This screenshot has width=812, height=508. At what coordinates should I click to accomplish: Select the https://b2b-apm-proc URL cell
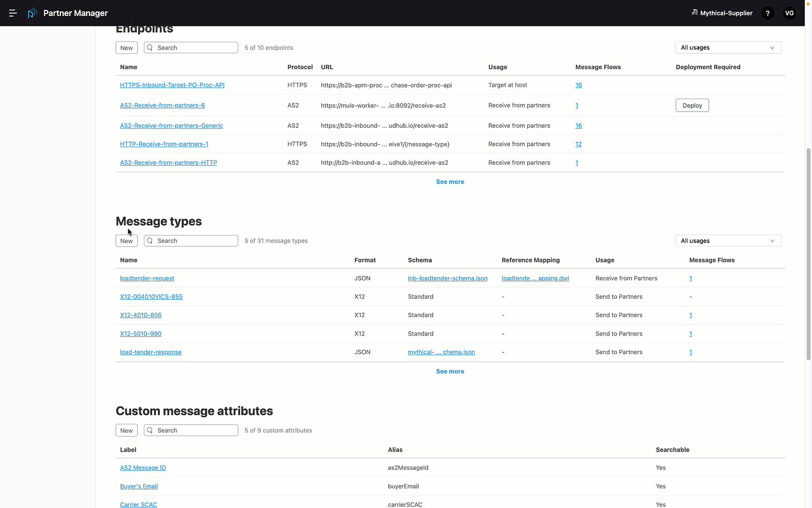coord(386,85)
